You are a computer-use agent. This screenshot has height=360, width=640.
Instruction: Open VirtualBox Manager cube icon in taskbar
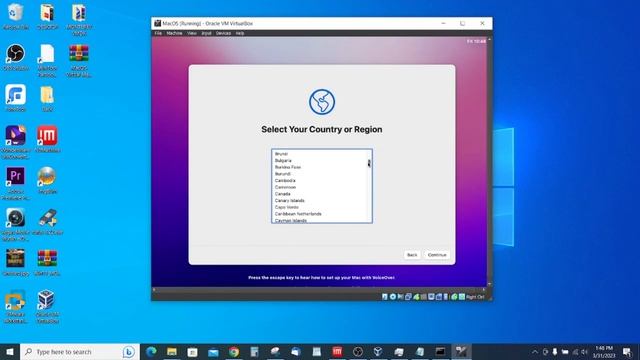[378, 351]
